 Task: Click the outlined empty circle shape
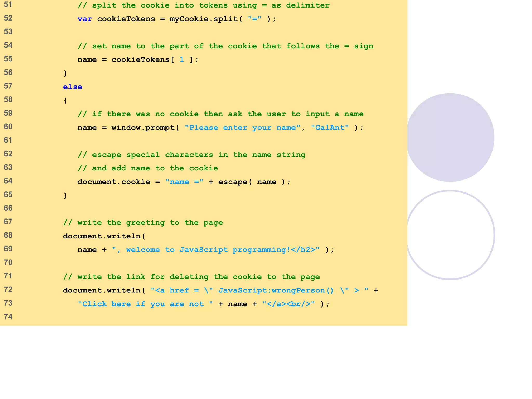pyautogui.click(x=450, y=235)
